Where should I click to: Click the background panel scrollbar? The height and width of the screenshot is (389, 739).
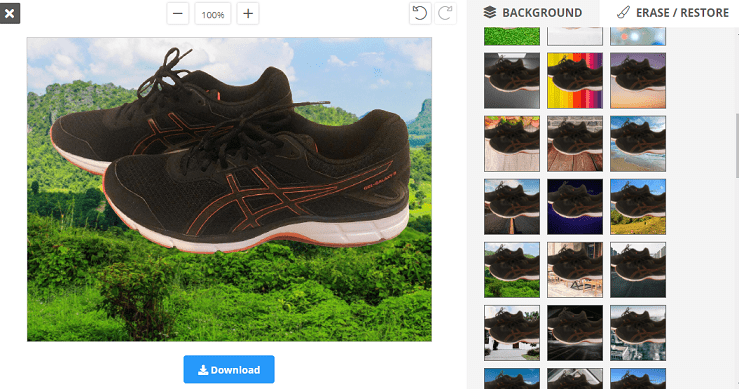pos(736,145)
